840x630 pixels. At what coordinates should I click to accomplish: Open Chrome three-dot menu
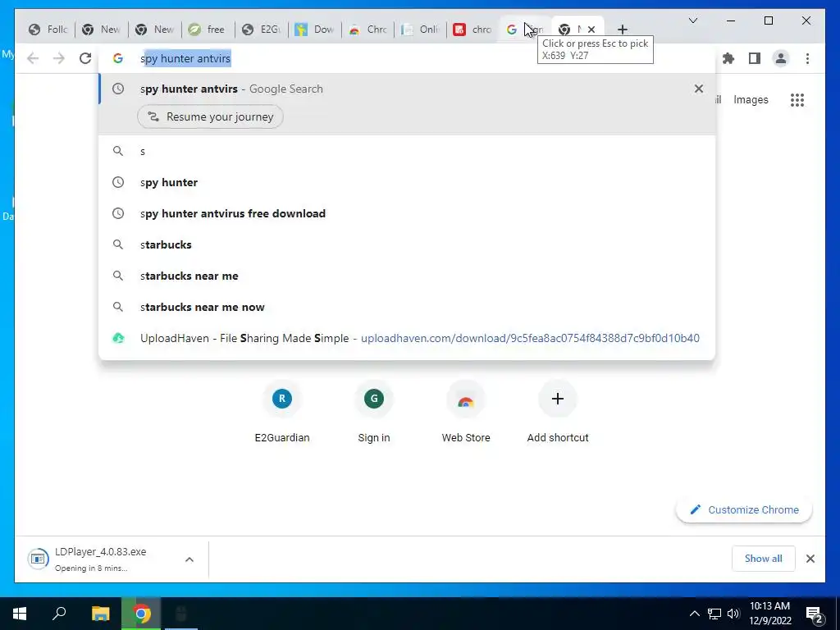(x=807, y=58)
